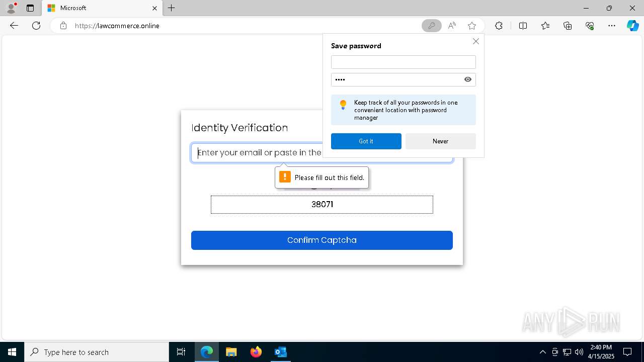Show hidden system tray icons

pyautogui.click(x=542, y=352)
